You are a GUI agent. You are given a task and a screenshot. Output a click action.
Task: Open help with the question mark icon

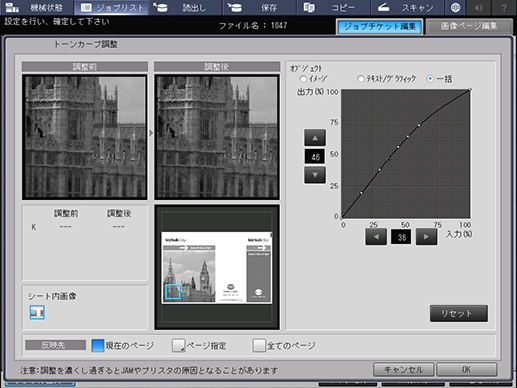coord(504,7)
